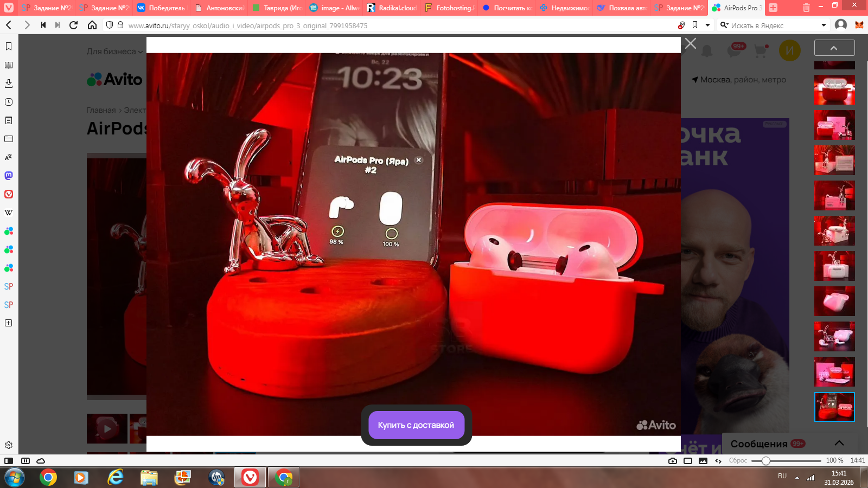Open the Notes side panel
Image resolution: width=868 pixels, height=488 pixels.
tap(9, 120)
